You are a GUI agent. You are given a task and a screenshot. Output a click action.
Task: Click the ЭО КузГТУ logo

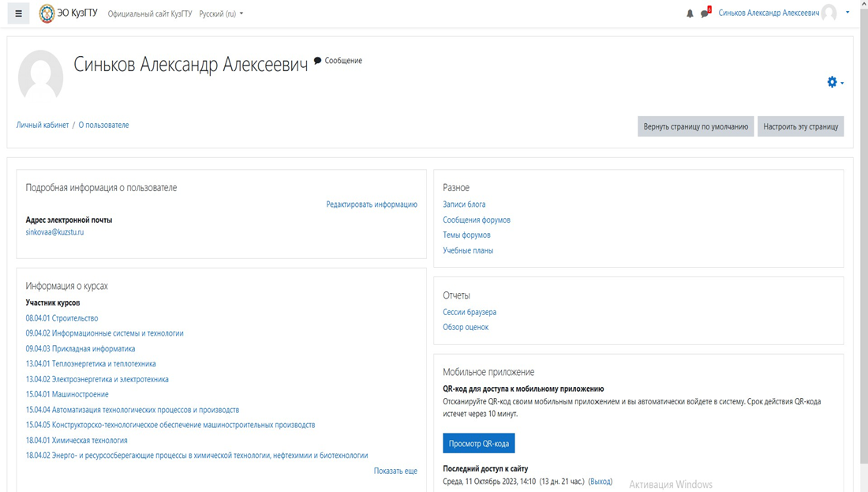tap(68, 13)
